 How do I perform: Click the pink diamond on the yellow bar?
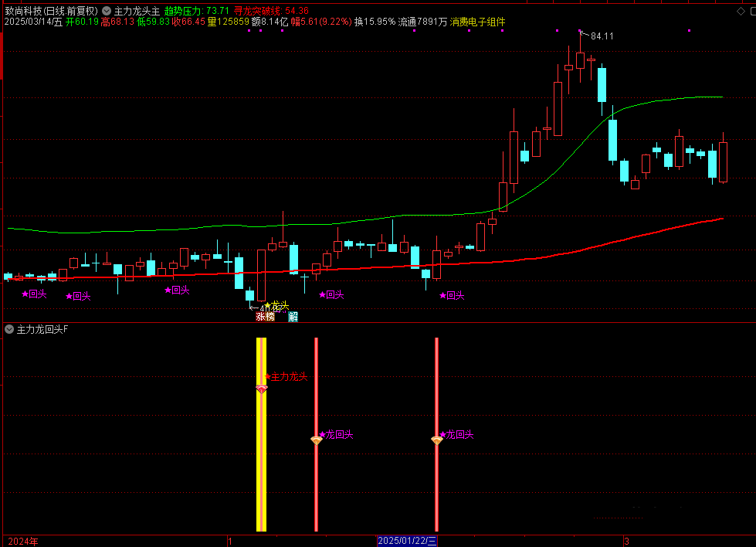tap(261, 389)
